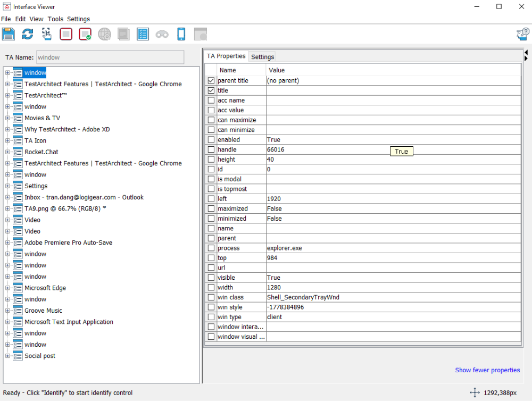
Task: Enable the visible property checkbox
Action: tap(211, 278)
